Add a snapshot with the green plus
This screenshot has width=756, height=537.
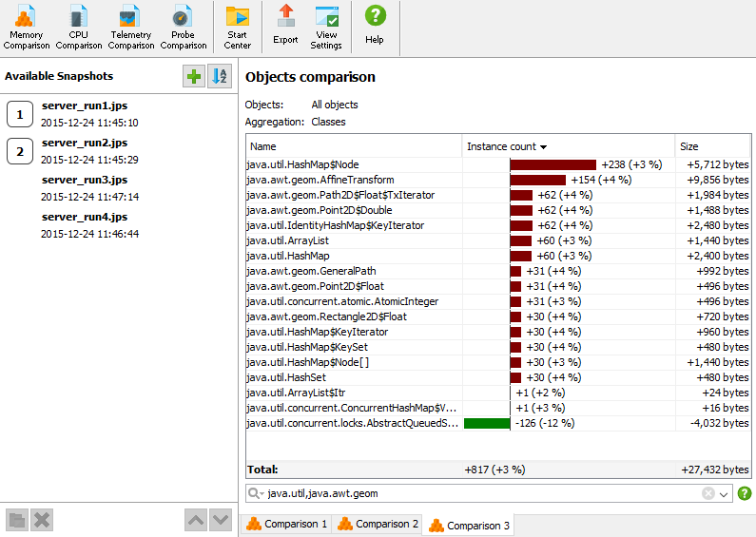[194, 76]
